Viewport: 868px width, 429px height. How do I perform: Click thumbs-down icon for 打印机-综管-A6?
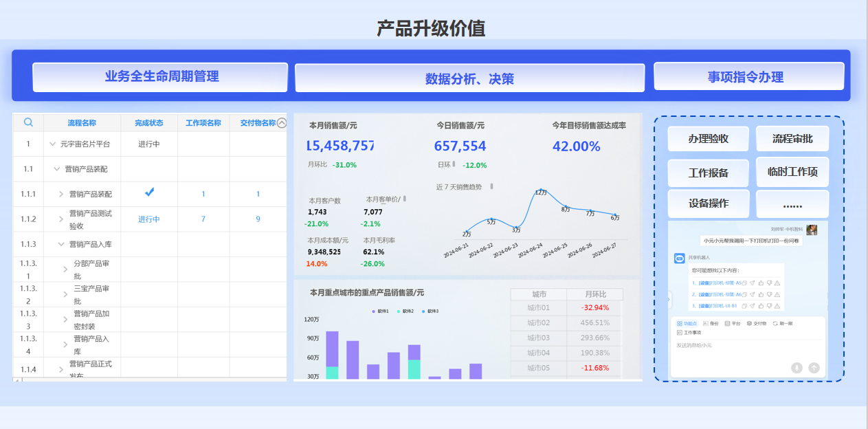pyautogui.click(x=770, y=294)
